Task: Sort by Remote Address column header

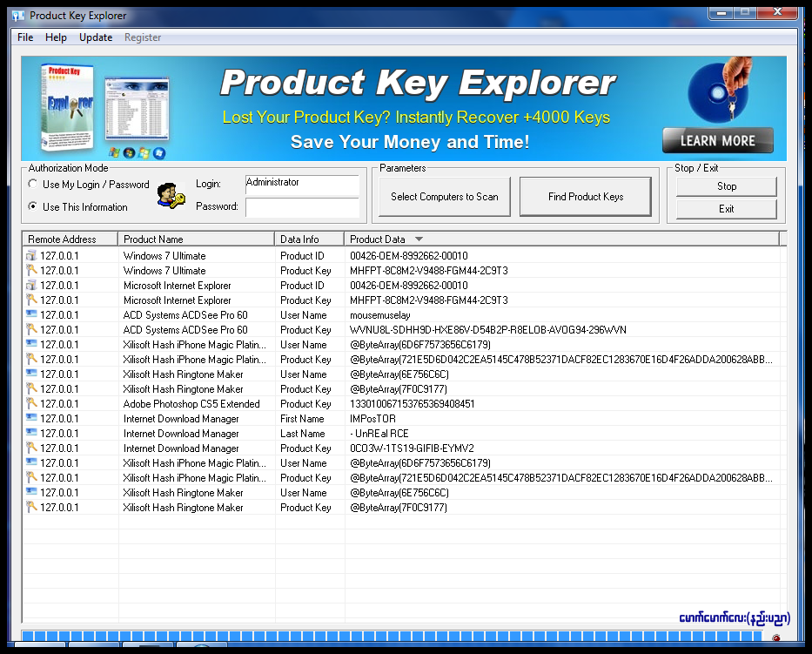Action: pyautogui.click(x=70, y=239)
